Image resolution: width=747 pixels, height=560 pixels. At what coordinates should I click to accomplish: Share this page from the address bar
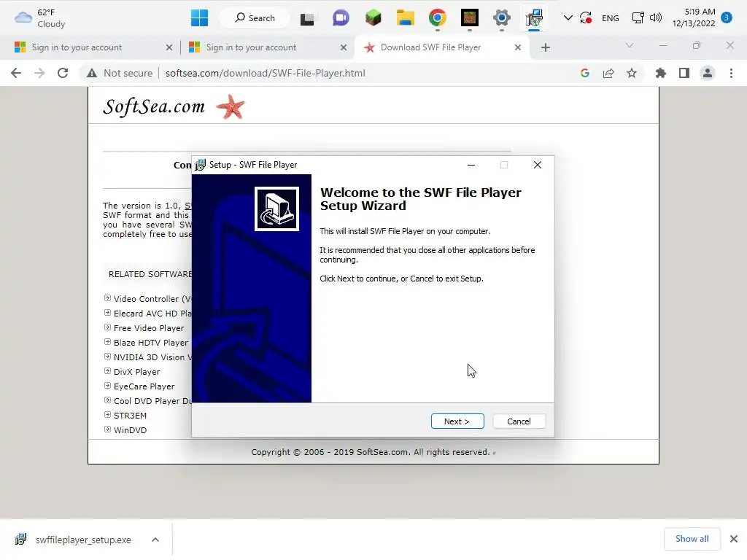[608, 74]
